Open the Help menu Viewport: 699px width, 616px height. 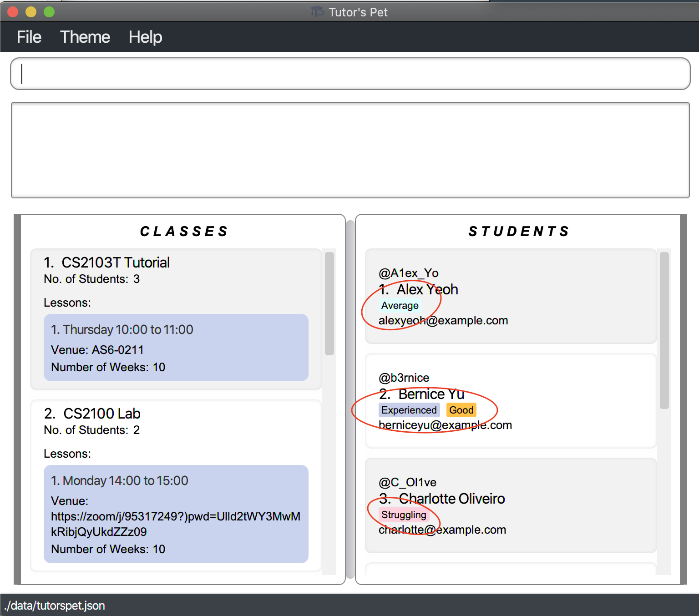145,37
